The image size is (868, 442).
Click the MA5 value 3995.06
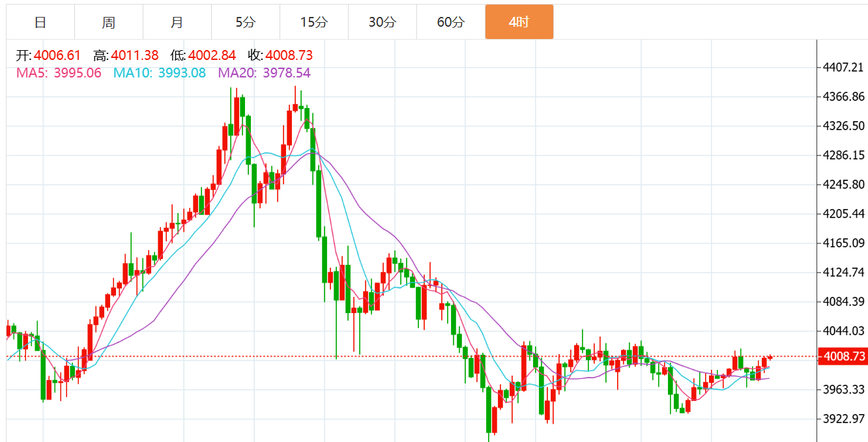[x=78, y=73]
